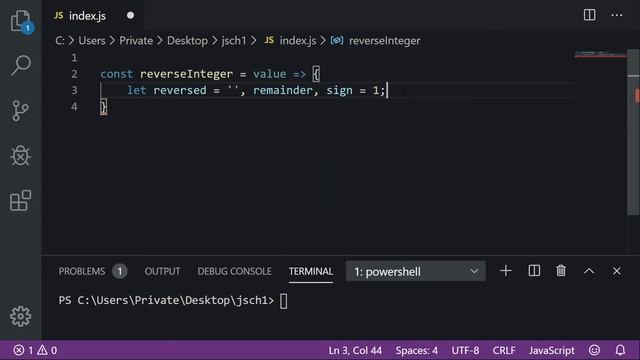
Task: Close the terminal panel
Action: pos(616,271)
